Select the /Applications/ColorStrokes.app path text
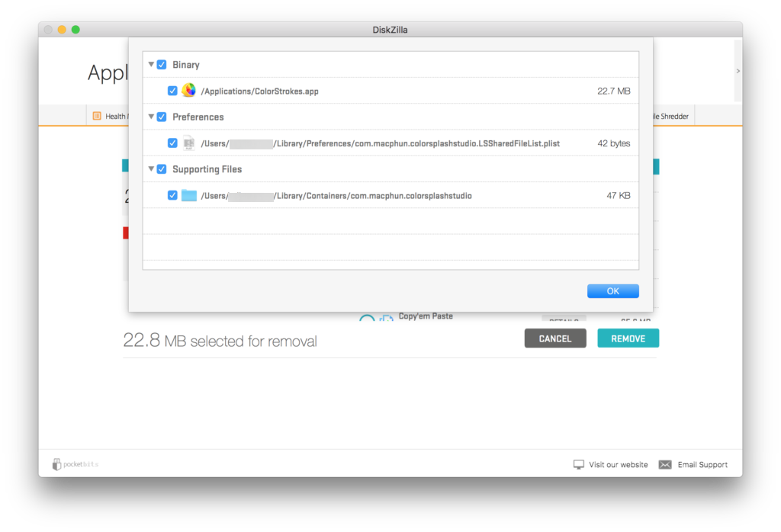This screenshot has height=532, width=781. (259, 91)
